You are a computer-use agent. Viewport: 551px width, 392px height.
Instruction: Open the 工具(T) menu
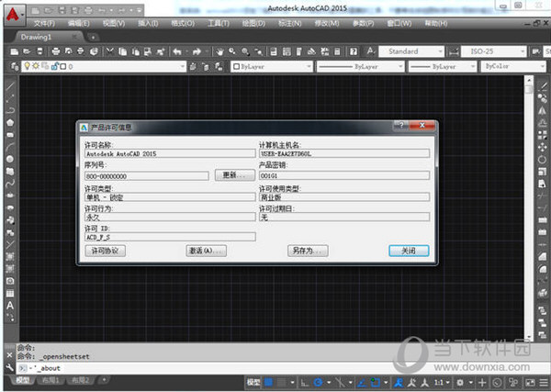[219, 24]
